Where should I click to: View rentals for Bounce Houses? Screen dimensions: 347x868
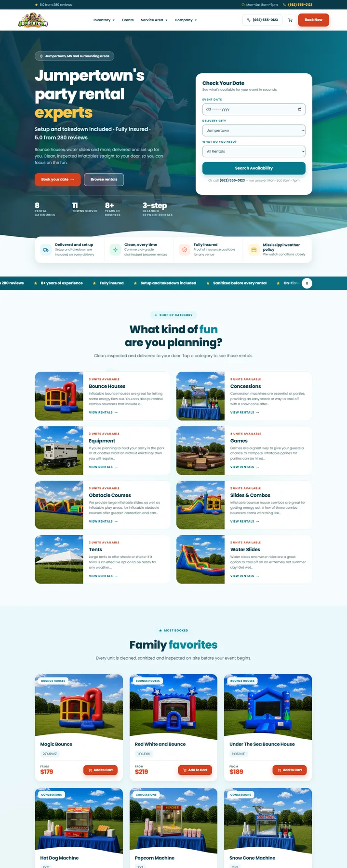[103, 413]
